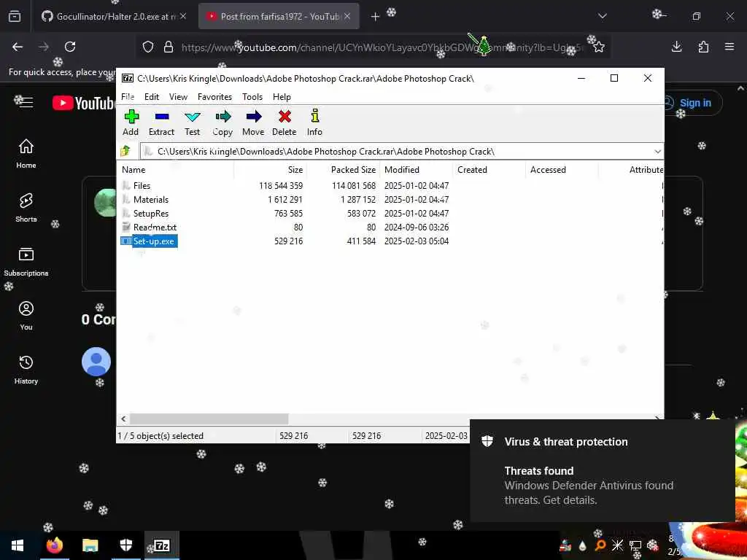Open File Explorer from the taskbar
Viewport: 747px width, 560px height.
tap(90, 545)
